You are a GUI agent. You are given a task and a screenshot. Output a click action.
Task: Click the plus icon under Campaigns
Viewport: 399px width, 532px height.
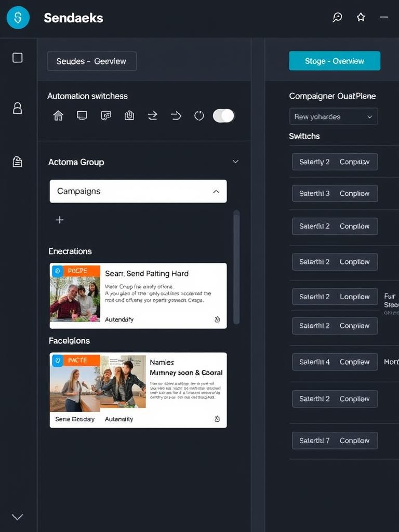click(x=60, y=220)
